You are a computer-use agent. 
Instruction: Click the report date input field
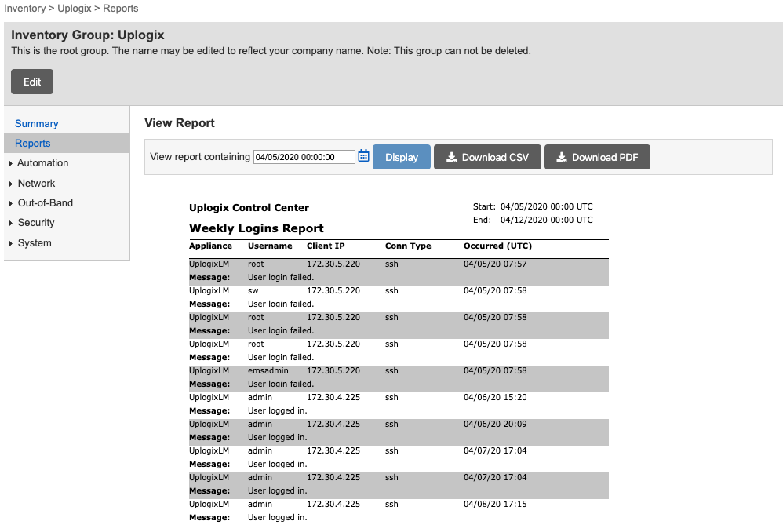(304, 156)
